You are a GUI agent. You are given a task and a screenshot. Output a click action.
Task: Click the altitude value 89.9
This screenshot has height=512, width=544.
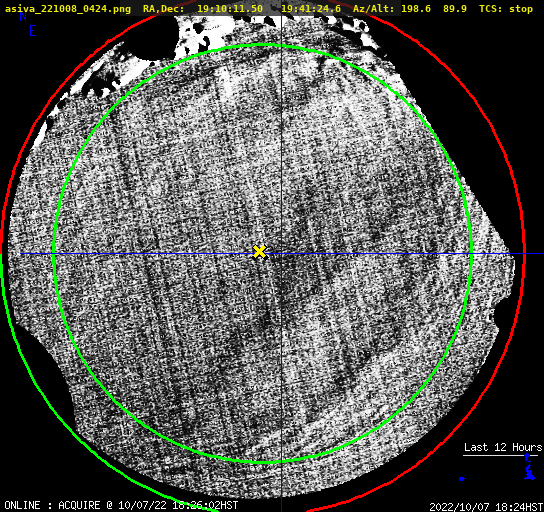click(455, 9)
